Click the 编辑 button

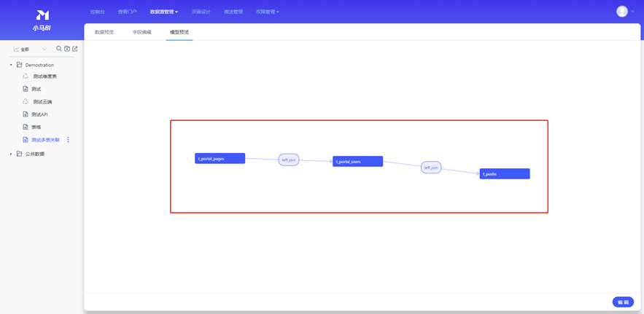coord(622,302)
